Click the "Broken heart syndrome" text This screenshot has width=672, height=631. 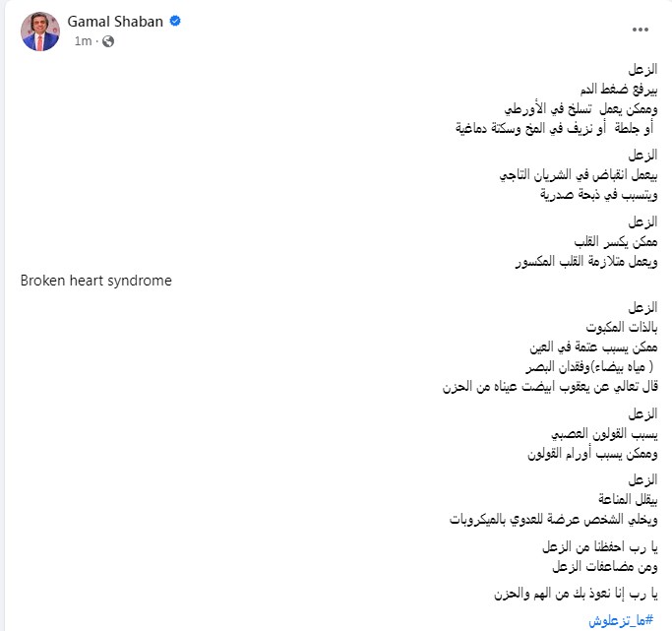[96, 281]
